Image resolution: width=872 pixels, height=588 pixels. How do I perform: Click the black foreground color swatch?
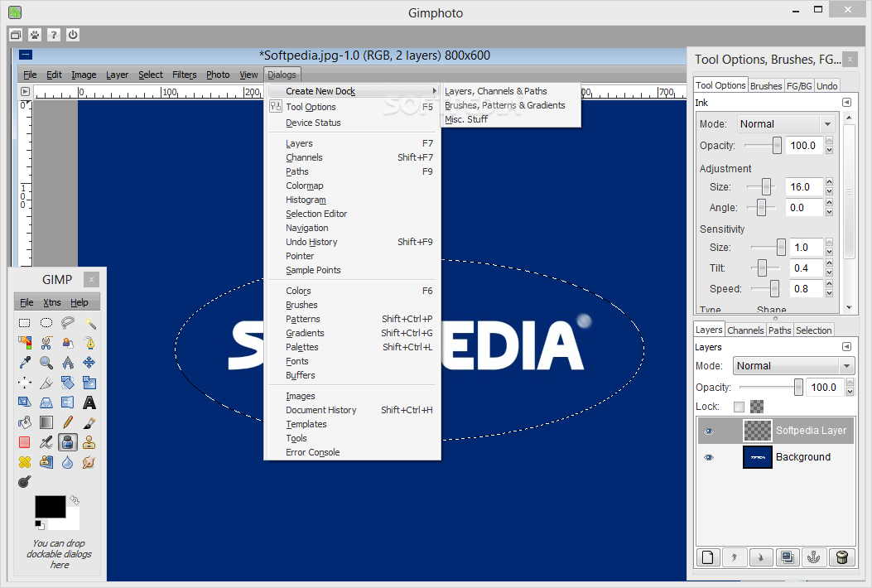tap(50, 507)
